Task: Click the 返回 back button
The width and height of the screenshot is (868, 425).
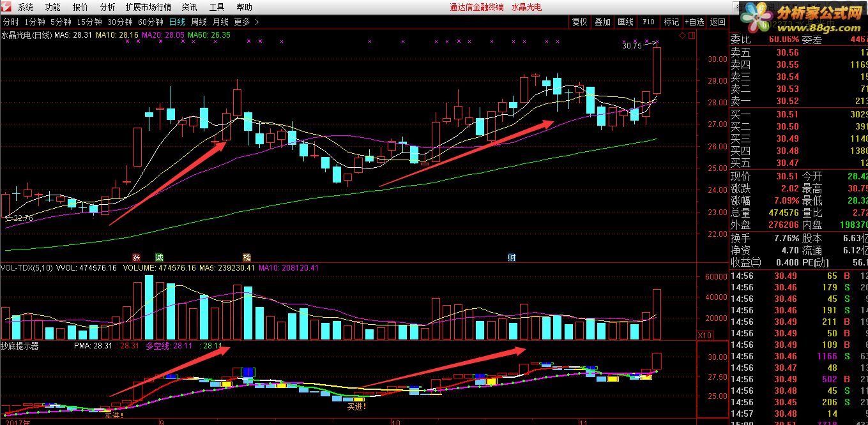Action: [717, 22]
